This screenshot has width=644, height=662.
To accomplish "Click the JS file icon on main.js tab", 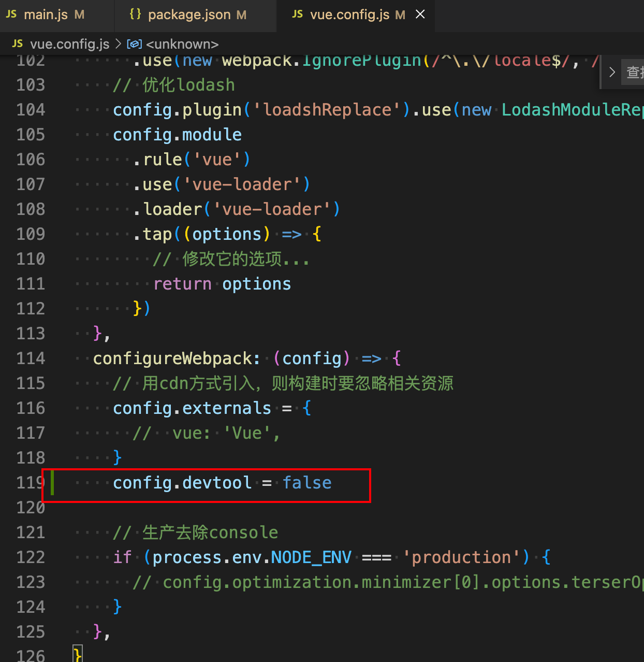I will (11, 15).
